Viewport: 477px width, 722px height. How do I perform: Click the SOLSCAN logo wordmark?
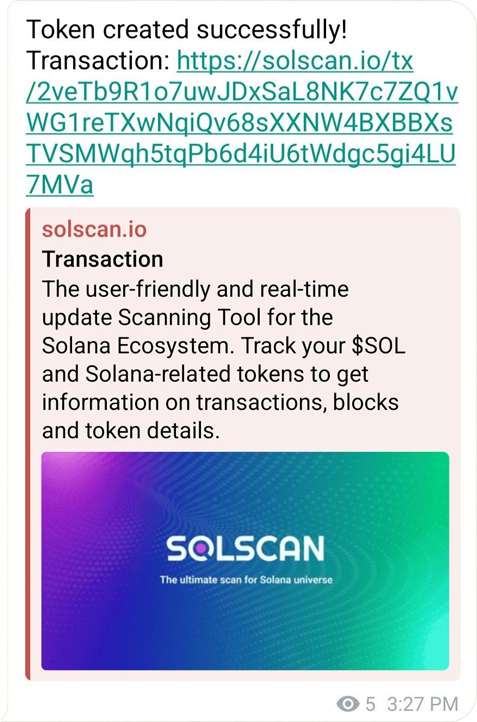pos(245,549)
